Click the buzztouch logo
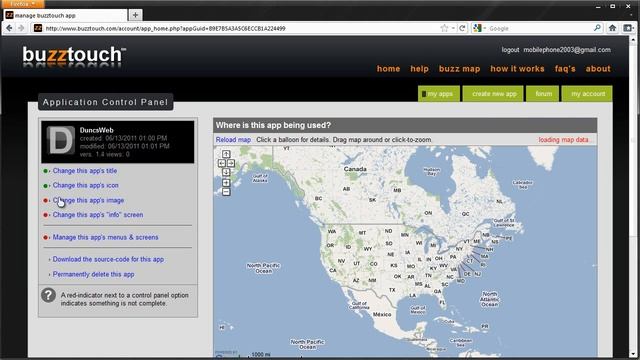Viewport: 640px width, 360px height. click(x=74, y=56)
